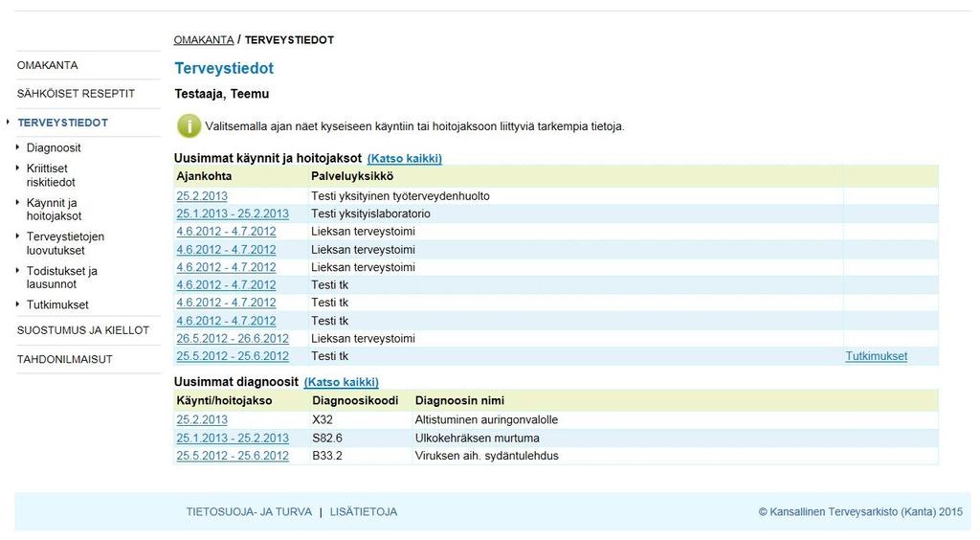Click diagnosis code S82.6
980x540 pixels.
click(327, 438)
